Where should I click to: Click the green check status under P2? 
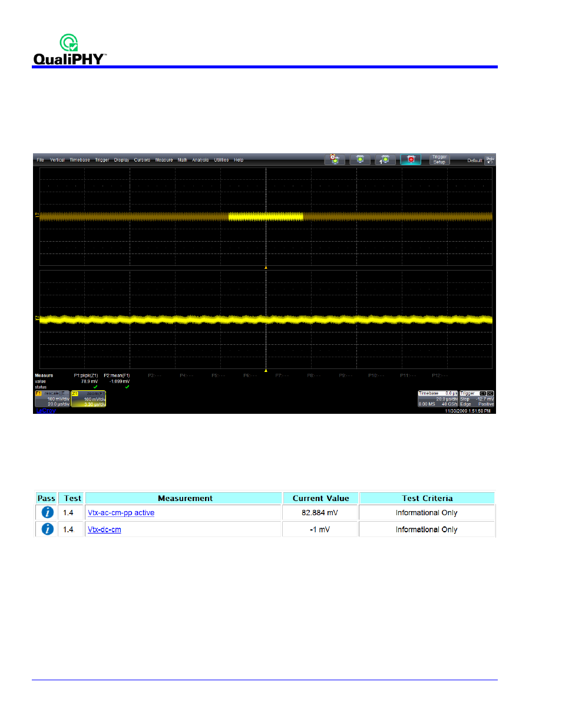click(127, 387)
